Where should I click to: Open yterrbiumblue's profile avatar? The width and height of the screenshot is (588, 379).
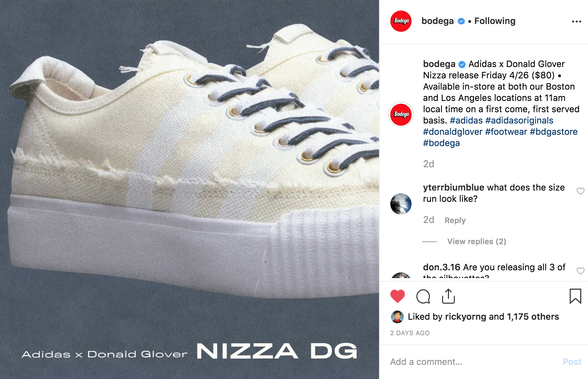point(401,204)
